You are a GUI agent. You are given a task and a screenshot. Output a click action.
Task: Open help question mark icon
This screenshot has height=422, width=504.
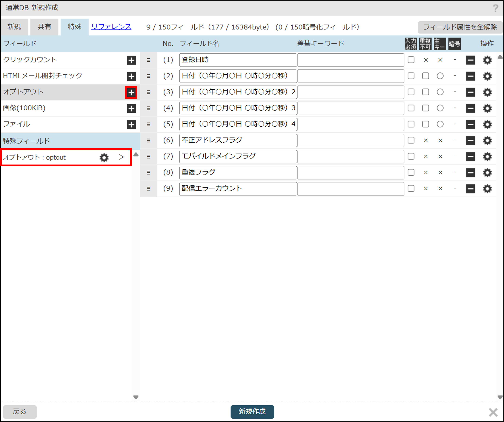495,8
